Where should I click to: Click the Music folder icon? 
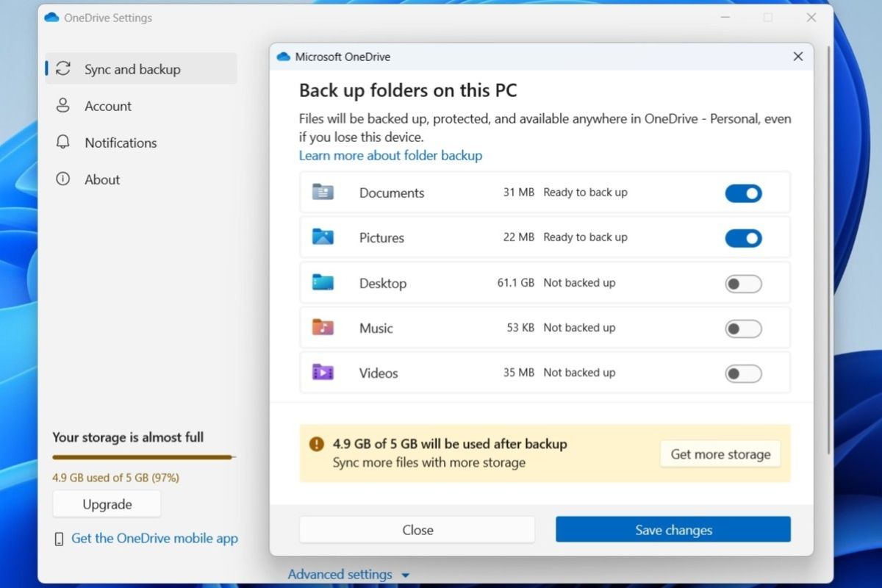(x=323, y=328)
